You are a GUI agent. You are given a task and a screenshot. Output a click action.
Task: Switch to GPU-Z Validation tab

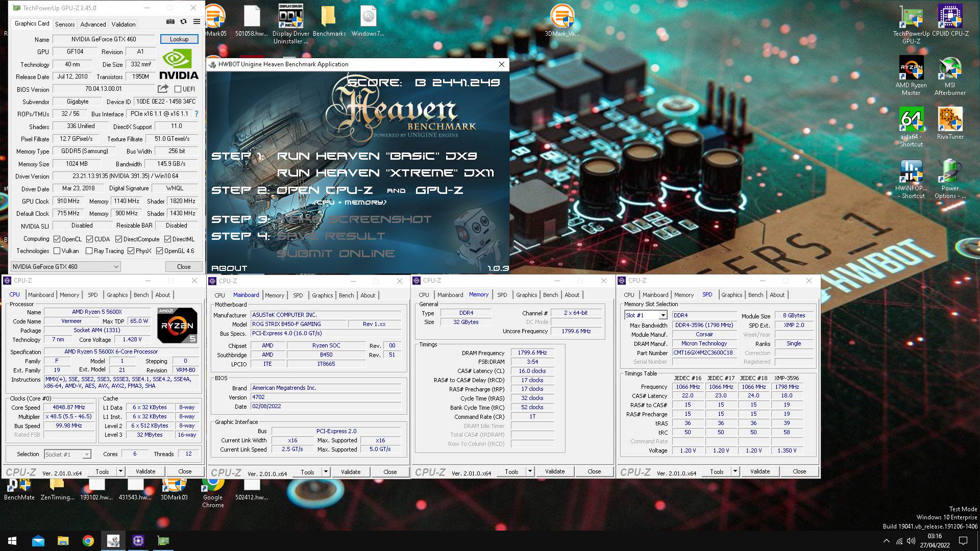[x=124, y=24]
